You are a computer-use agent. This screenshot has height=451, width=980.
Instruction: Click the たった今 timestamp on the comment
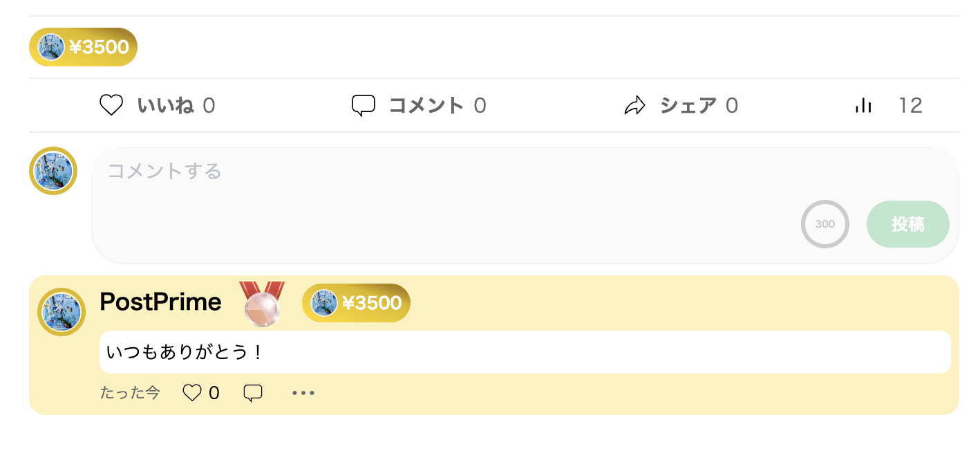130,393
